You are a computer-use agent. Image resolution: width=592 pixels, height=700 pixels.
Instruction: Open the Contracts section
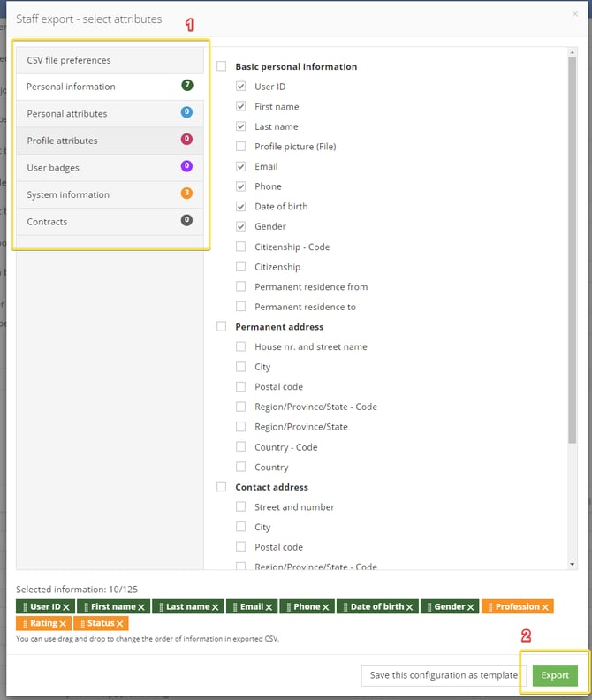(110, 222)
